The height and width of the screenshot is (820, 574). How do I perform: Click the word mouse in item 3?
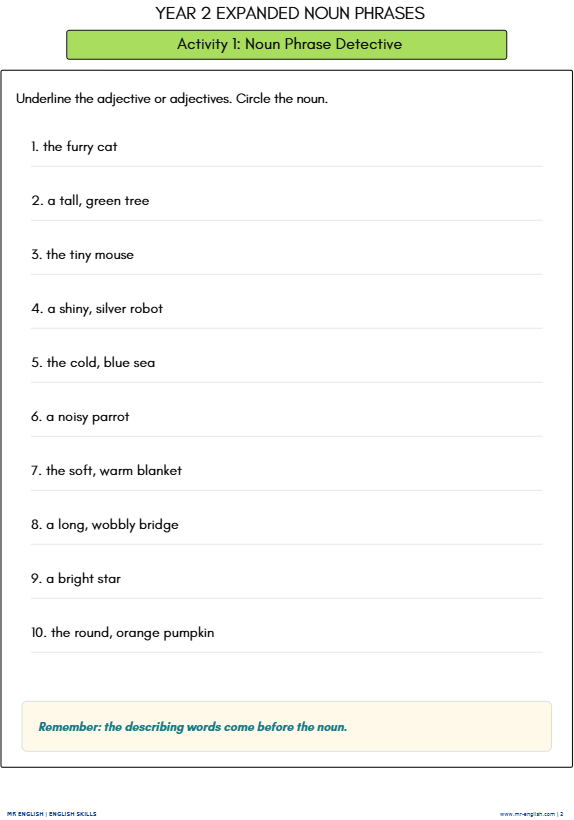[114, 255]
